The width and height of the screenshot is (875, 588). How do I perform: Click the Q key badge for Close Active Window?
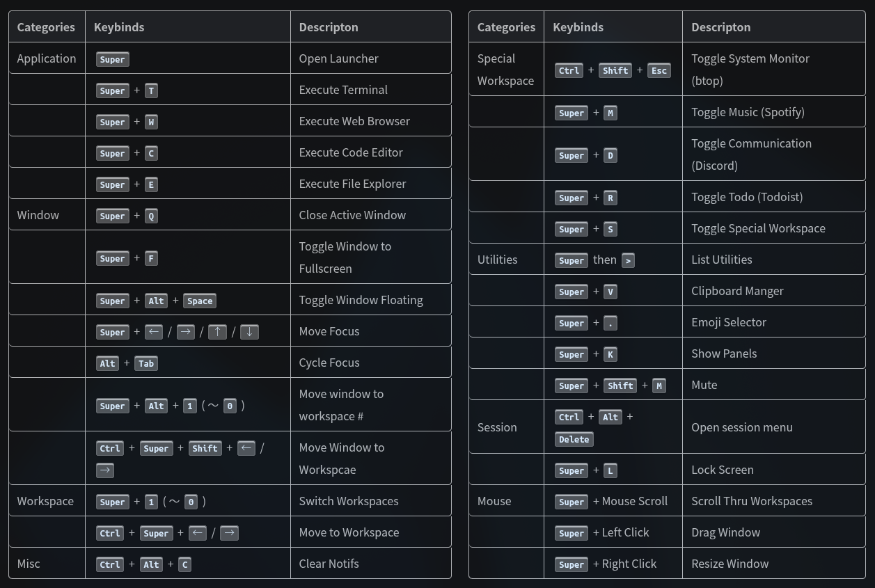[151, 216]
